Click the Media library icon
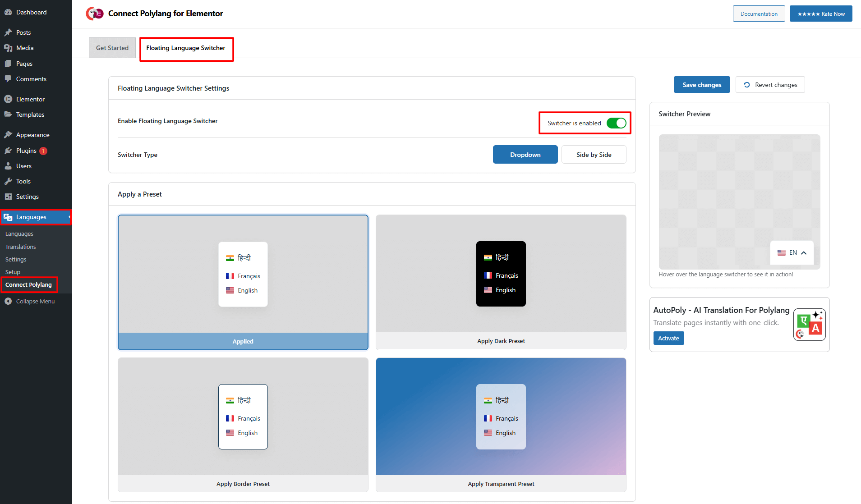Screen dimensions: 861x504 click(x=8, y=48)
